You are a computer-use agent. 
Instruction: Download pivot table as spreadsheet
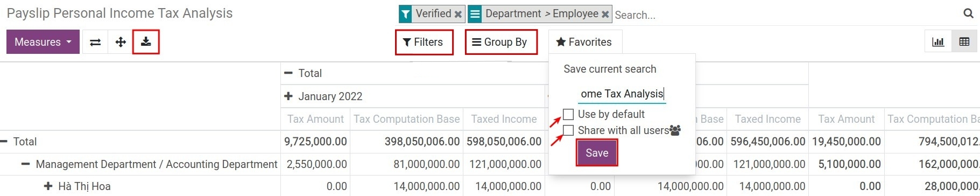pyautogui.click(x=146, y=42)
